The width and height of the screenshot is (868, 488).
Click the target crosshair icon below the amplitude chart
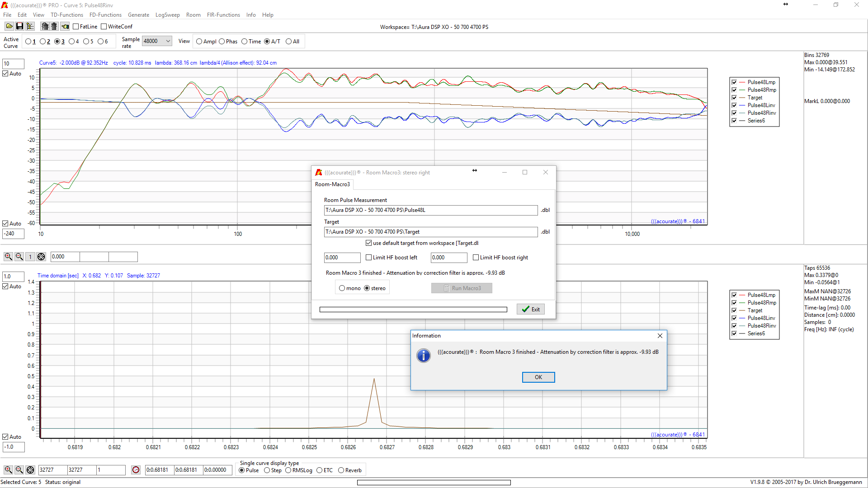41,257
